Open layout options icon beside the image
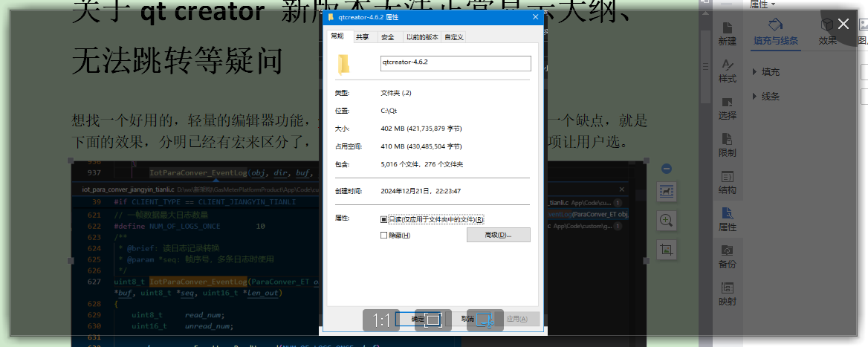 (x=667, y=192)
